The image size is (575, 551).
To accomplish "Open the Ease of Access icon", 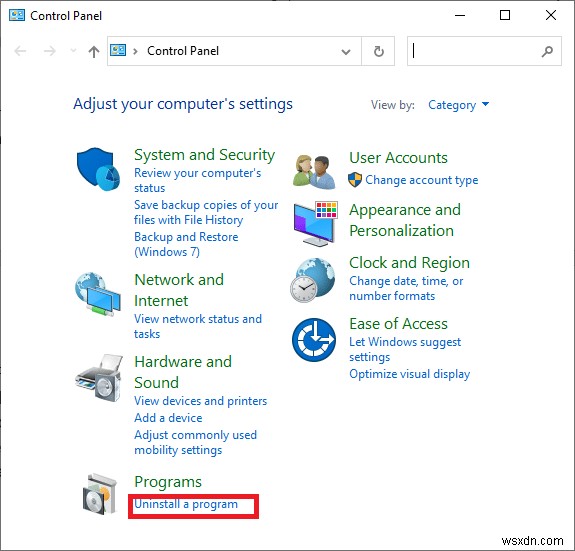I will [314, 340].
